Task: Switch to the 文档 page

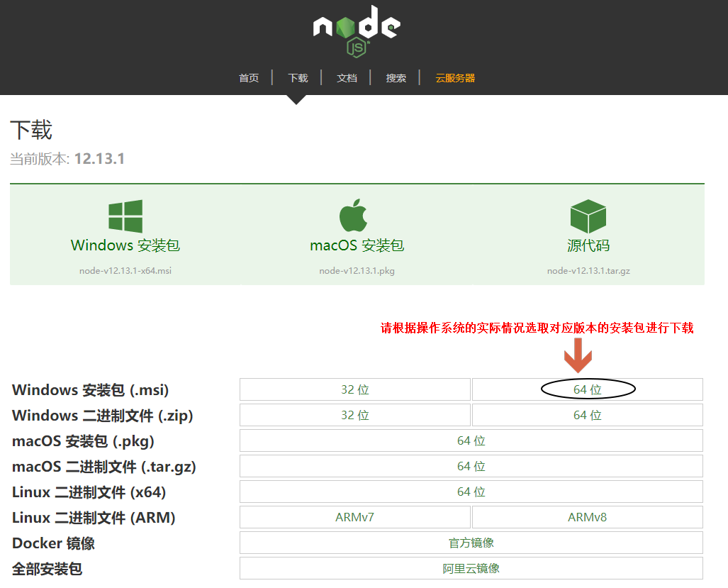Action: click(347, 78)
